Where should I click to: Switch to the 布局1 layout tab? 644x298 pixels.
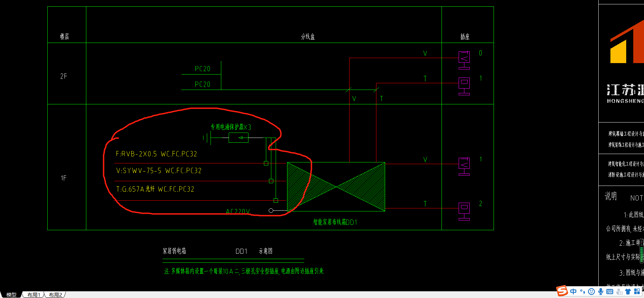(x=34, y=295)
